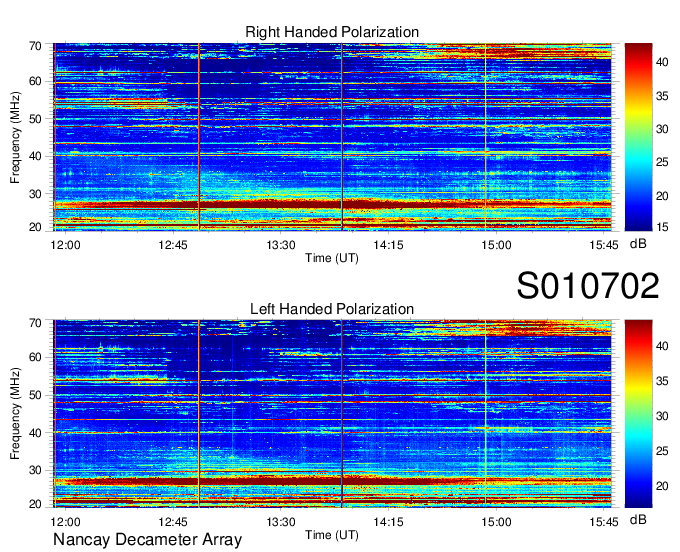
Task: Click 40 MHz tick on Left Handed plot
Action: (35, 433)
